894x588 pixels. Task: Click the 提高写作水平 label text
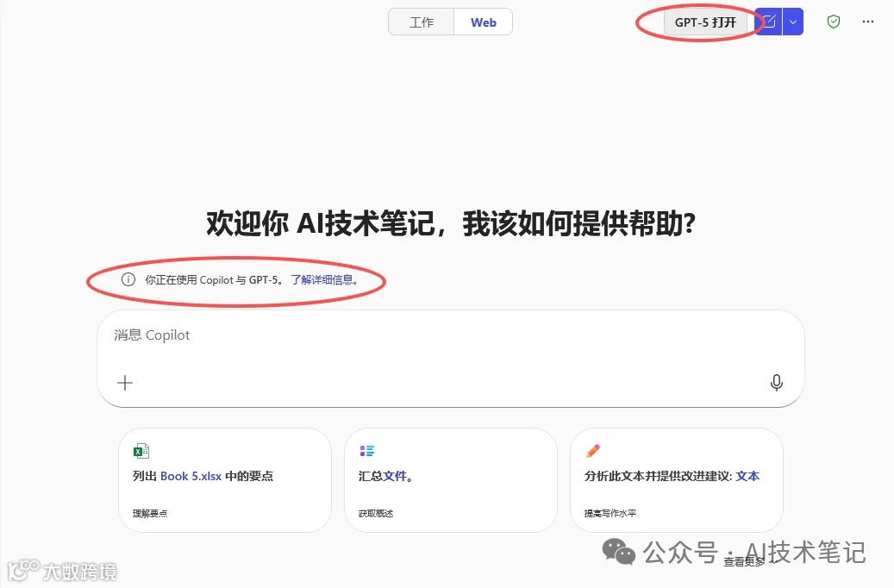(x=610, y=513)
